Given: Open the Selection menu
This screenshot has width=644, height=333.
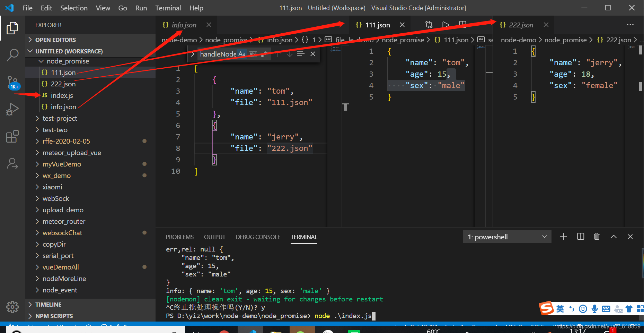Looking at the screenshot, I should (74, 8).
